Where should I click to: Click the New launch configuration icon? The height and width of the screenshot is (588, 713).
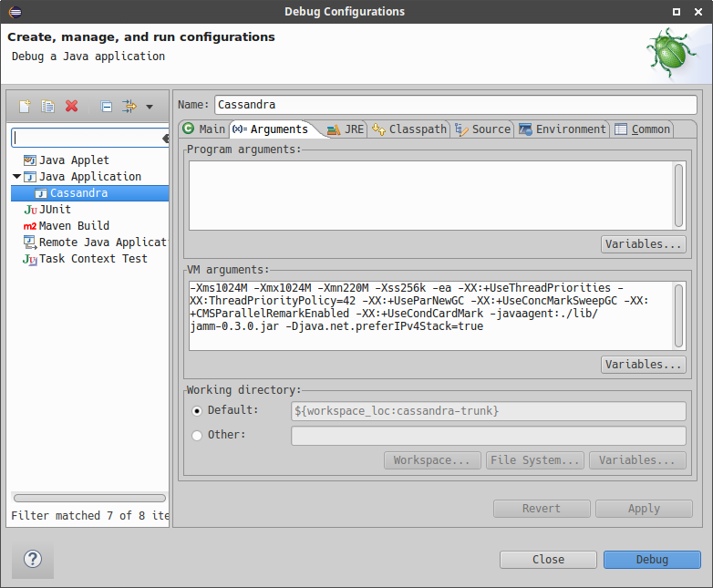pos(25,107)
